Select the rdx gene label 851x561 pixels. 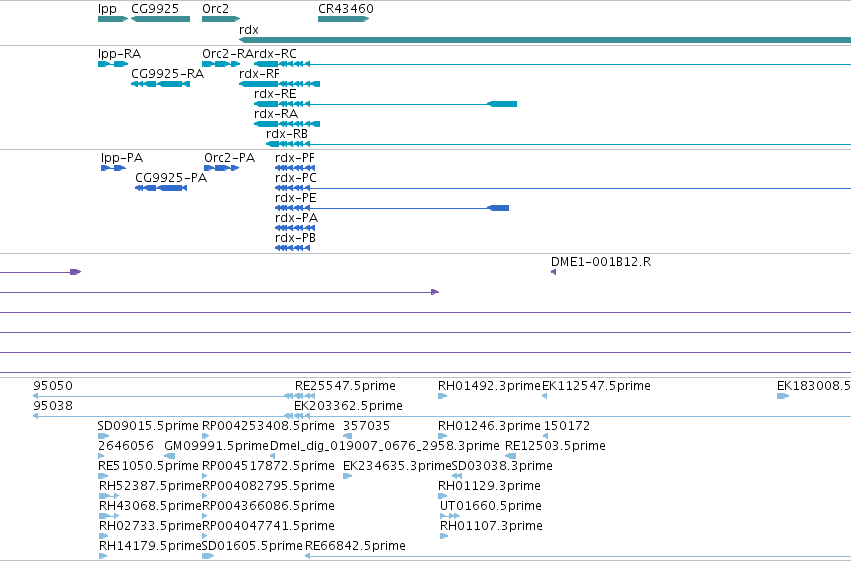249,30
